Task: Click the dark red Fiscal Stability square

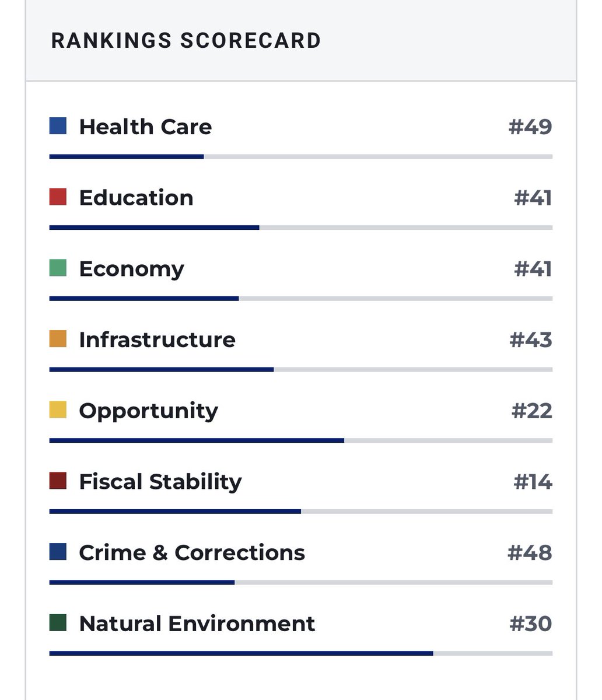Action: pos(58,481)
